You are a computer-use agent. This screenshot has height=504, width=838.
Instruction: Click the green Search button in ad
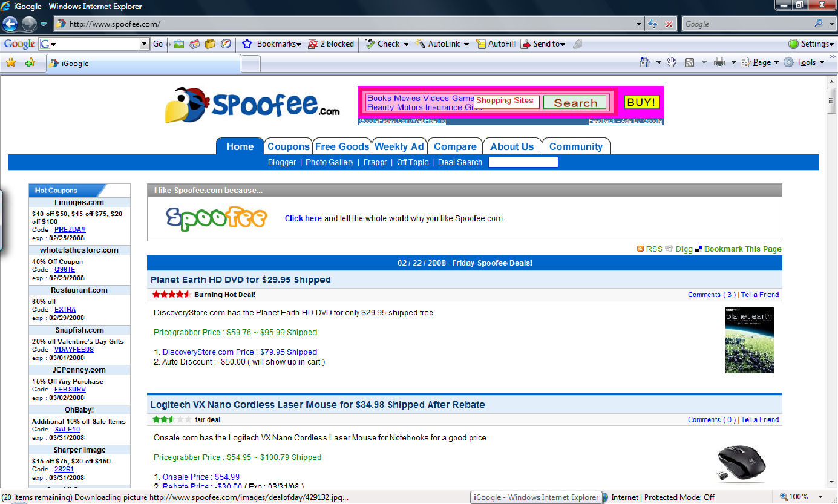tap(575, 103)
